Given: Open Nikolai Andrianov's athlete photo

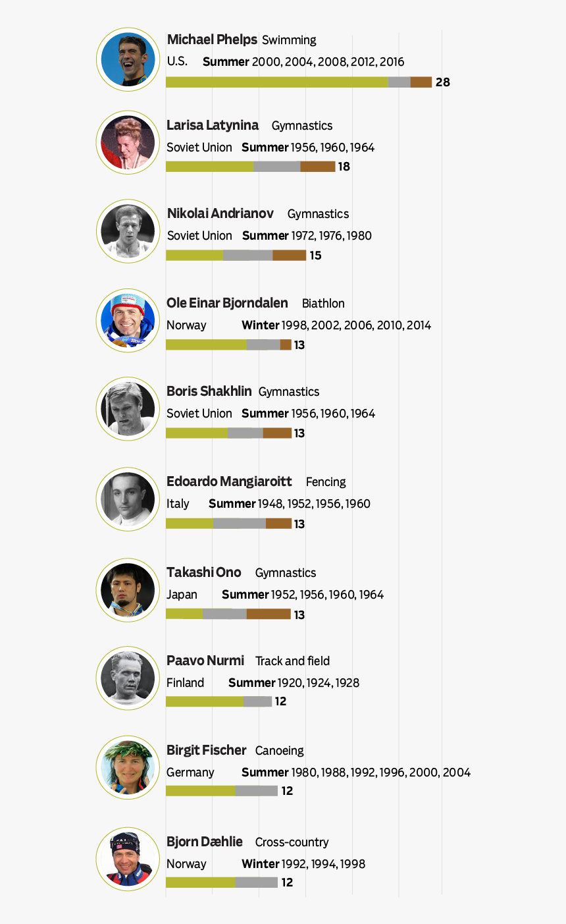Looking at the screenshot, I should (x=128, y=231).
